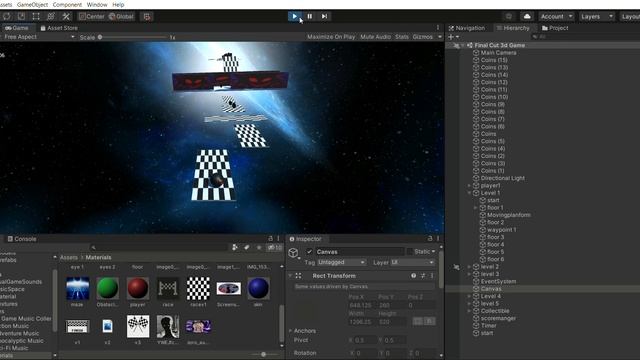The height and width of the screenshot is (360, 640).
Task: Collapse the Rect Transform component foldout
Action: 290,276
